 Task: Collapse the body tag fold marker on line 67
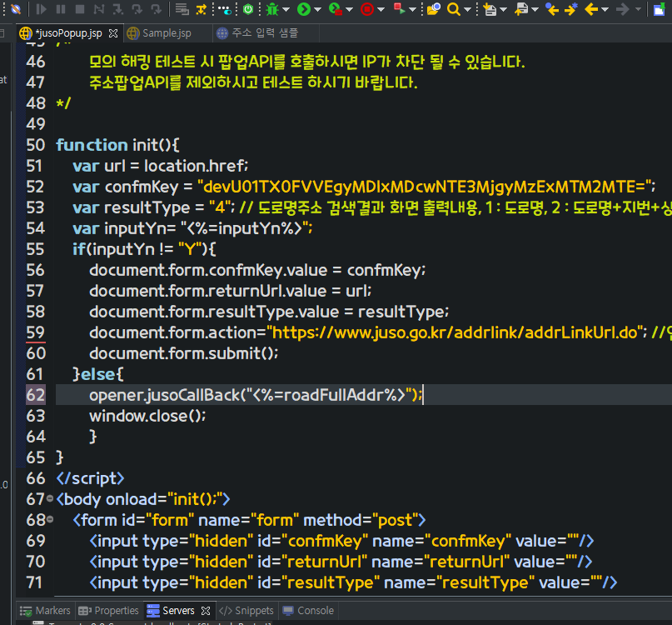click(x=50, y=498)
